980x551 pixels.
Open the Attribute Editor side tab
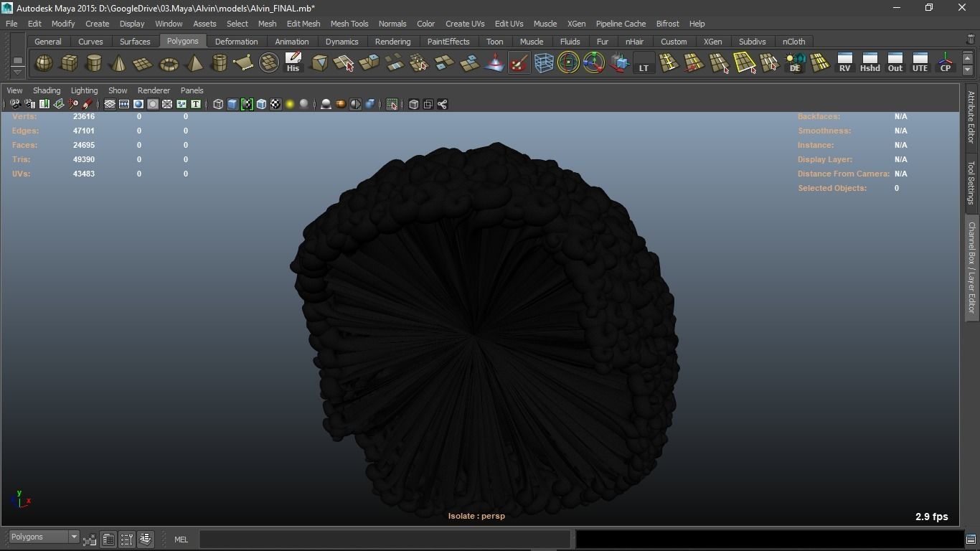(x=971, y=117)
